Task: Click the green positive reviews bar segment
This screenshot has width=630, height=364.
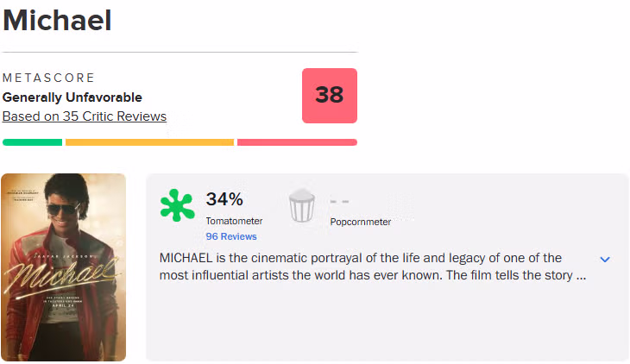Action: coord(32,142)
